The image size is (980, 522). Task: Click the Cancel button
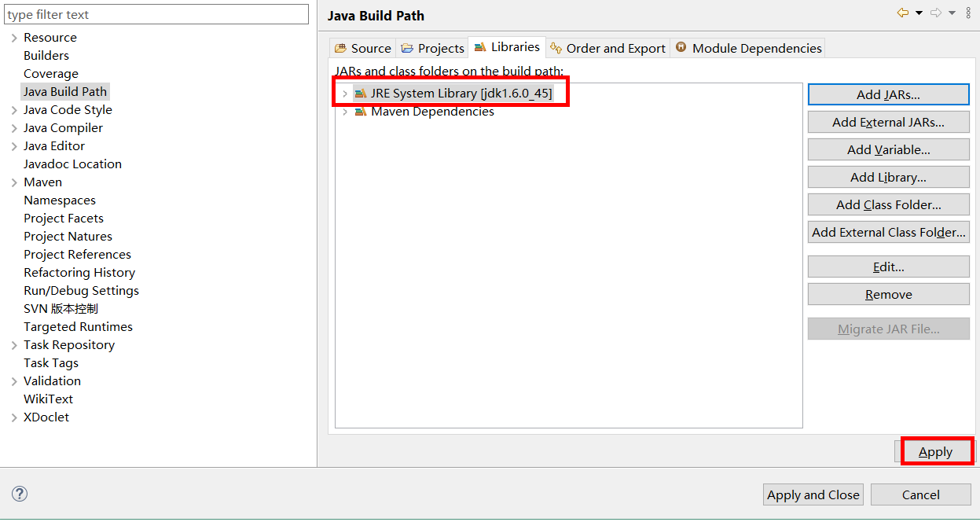point(920,494)
